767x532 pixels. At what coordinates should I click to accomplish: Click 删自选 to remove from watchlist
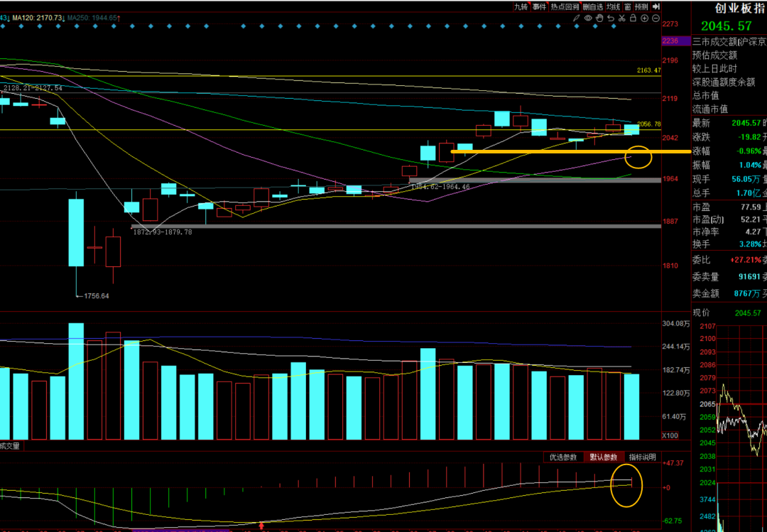pos(593,6)
